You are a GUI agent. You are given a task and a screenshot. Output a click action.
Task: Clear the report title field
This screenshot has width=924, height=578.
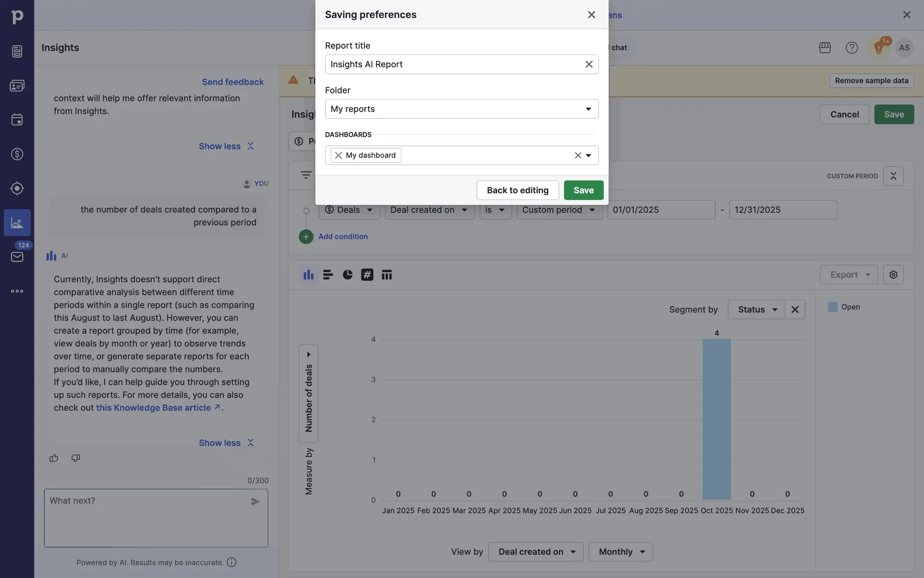589,64
